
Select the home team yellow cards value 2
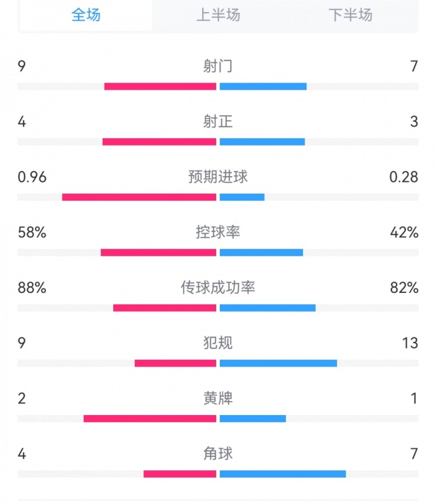[x=22, y=399]
